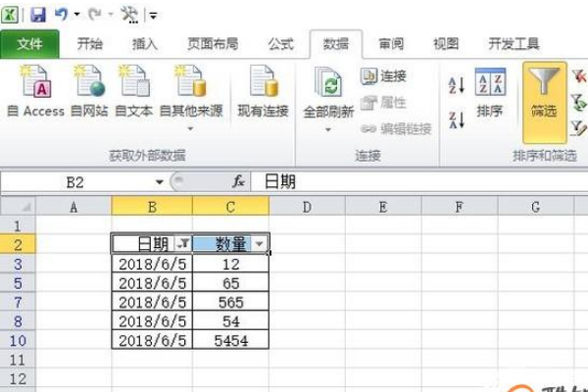Screen dimensions: 588x392
Task: Select row 2 header
Action: coord(18,245)
